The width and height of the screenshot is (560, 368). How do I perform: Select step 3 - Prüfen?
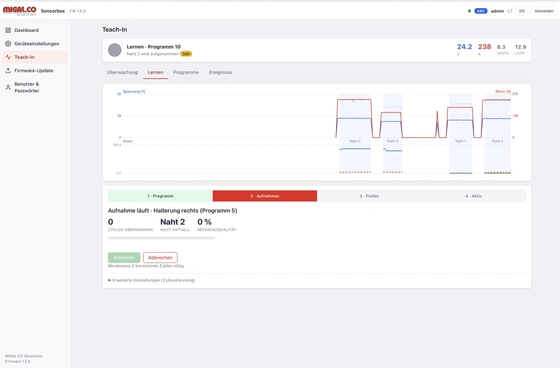click(369, 196)
